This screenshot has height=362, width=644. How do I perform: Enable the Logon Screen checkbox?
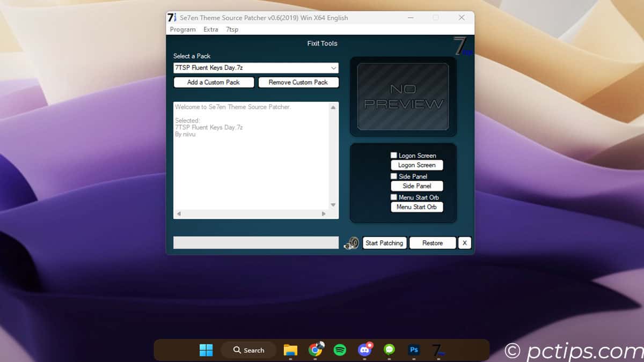393,155
